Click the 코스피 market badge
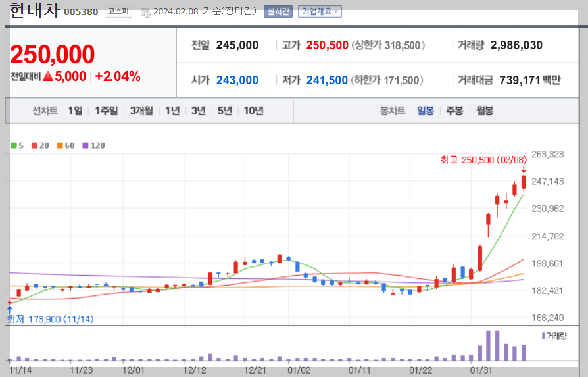Screen dimensions: 588x377 tap(118, 11)
